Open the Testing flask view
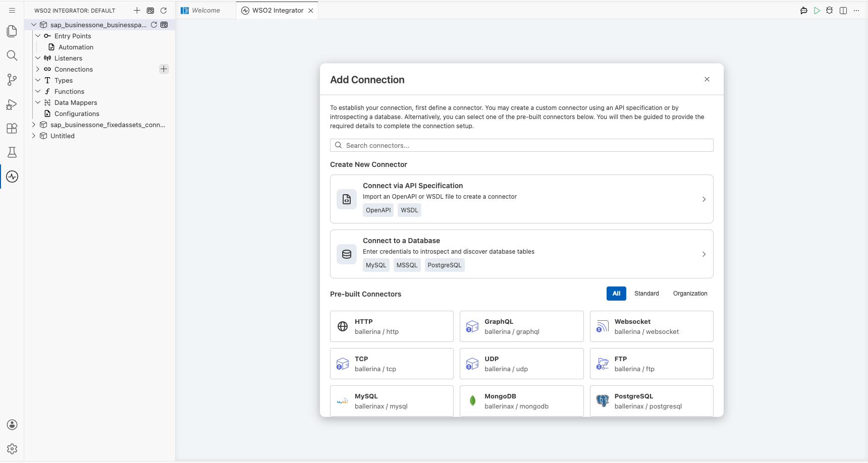The image size is (868, 463). [12, 152]
